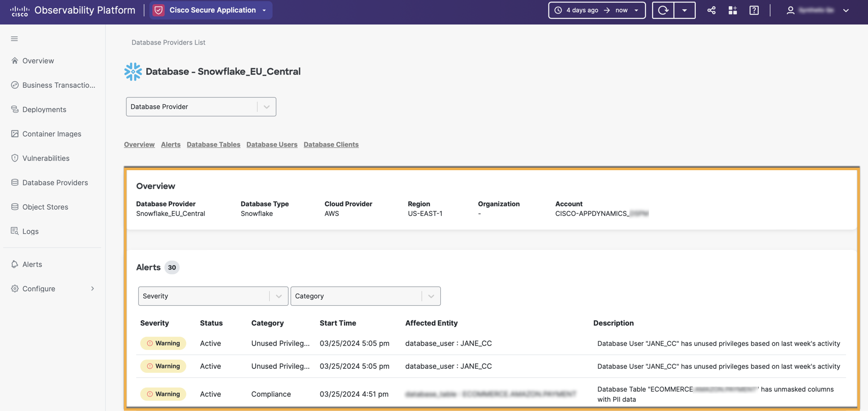Click region value US-EAST-1
The height and width of the screenshot is (411, 868).
pos(425,213)
